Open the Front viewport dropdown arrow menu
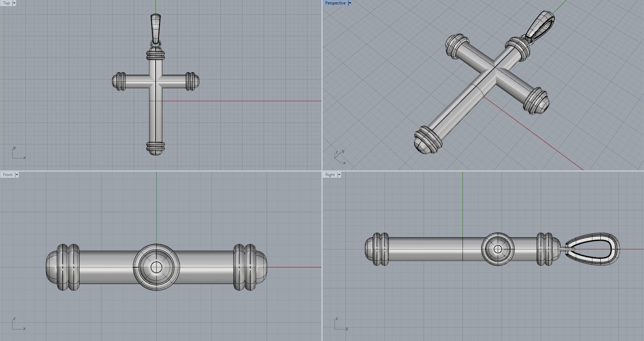The image size is (644, 341). [x=17, y=175]
